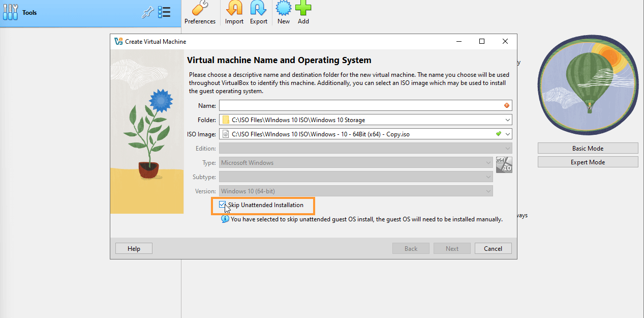Open the disabled Edition dropdown
This screenshot has height=318, width=644.
[365, 149]
